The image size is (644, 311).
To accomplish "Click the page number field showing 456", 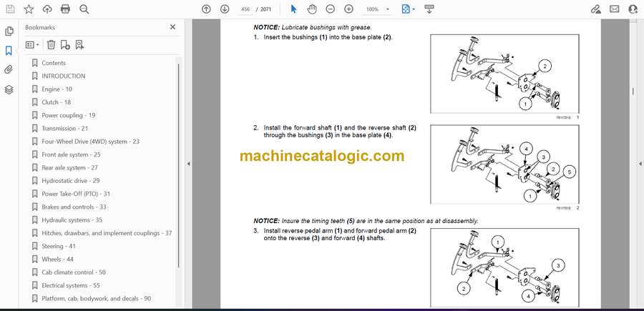I will point(245,9).
